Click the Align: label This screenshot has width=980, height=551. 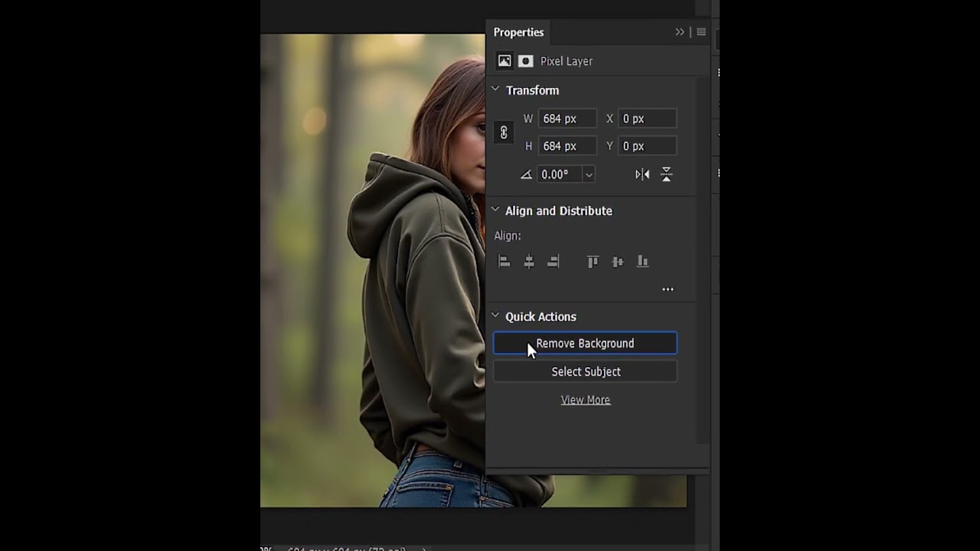point(507,236)
